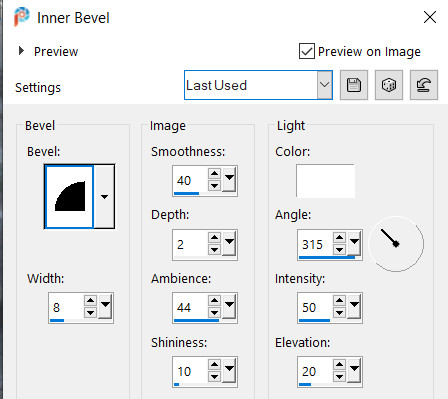Image resolution: width=448 pixels, height=399 pixels.
Task: Decrease Smoothness with down arrow
Action: [x=214, y=186]
